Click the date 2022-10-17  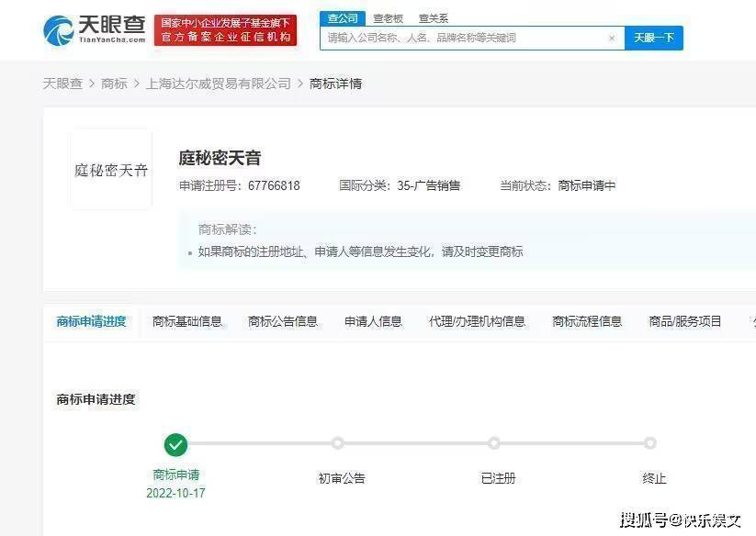pyautogui.click(x=175, y=493)
